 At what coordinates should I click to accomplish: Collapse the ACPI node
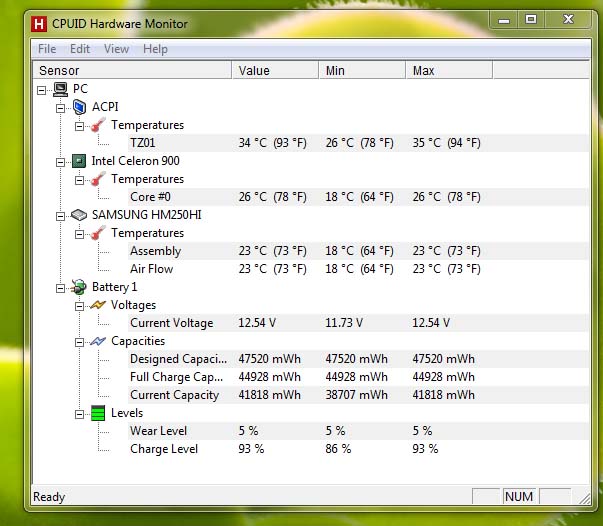60,108
